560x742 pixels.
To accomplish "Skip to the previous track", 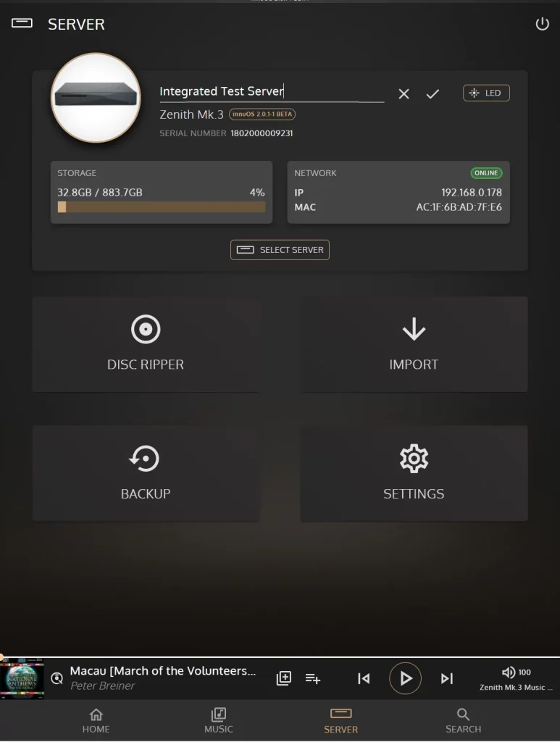I will coord(364,678).
